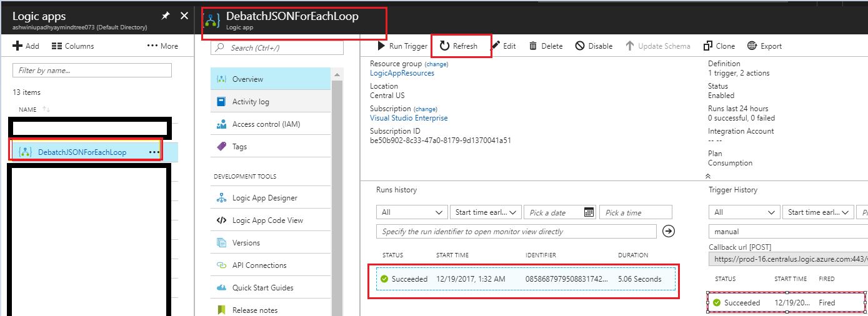868x316 pixels.
Task: Open Runs history Start time dropdown
Action: click(x=487, y=212)
